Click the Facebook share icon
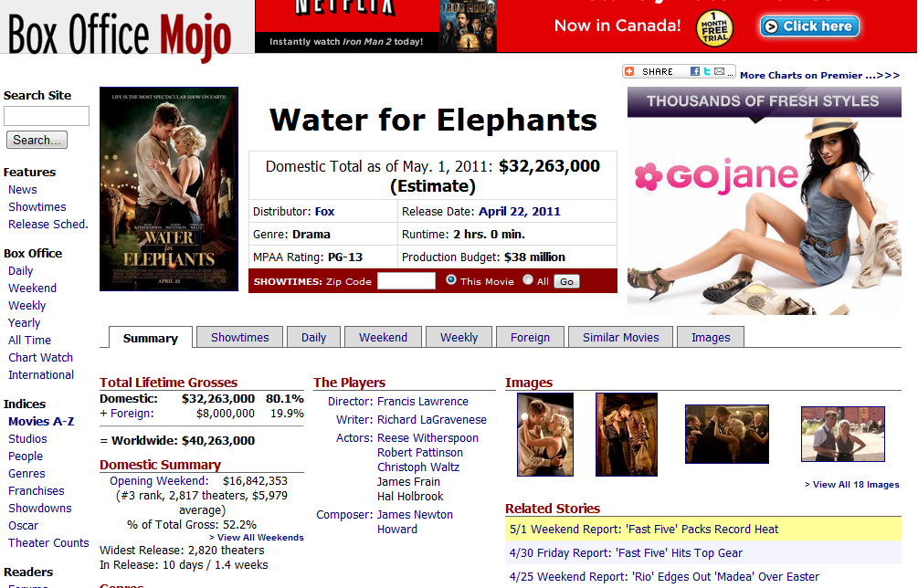 click(x=695, y=71)
